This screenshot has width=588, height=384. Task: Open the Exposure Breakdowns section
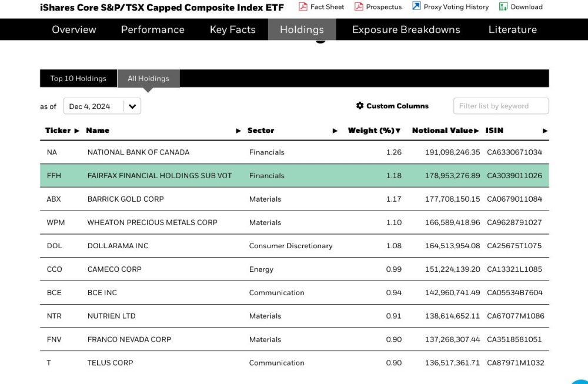pyautogui.click(x=406, y=29)
